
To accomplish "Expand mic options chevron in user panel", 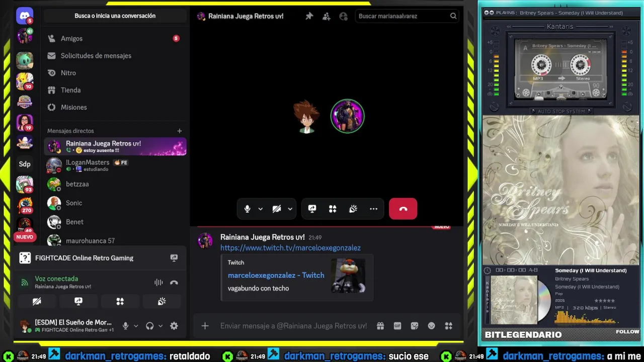I will (x=136, y=326).
